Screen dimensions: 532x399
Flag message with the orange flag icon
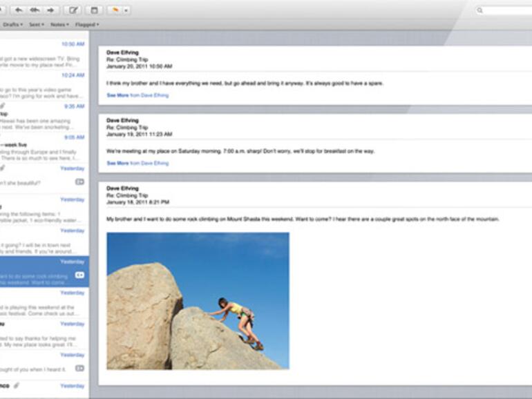[x=115, y=10]
